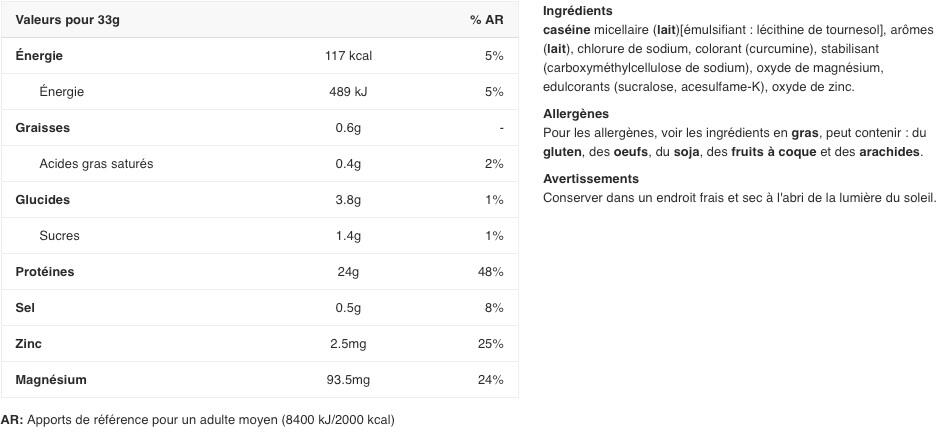Screen dimensions: 941x436
Task: Select the Sel row label
Action: point(25,308)
